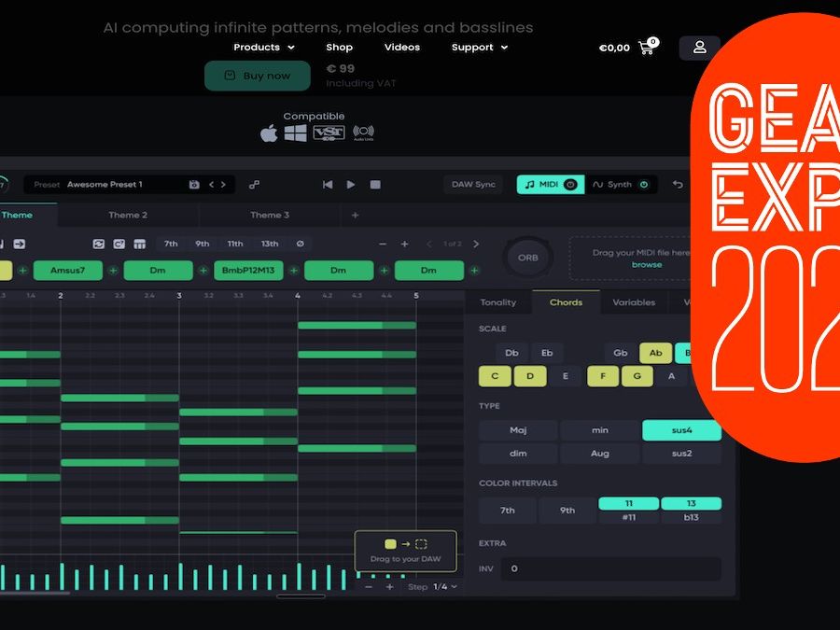The width and height of the screenshot is (840, 630).
Task: Click the clear intervals (ø) icon
Action: pyautogui.click(x=300, y=244)
